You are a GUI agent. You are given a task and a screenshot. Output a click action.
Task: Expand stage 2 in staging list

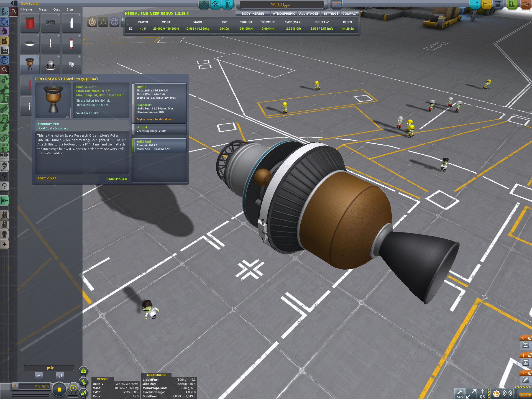coord(526,373)
